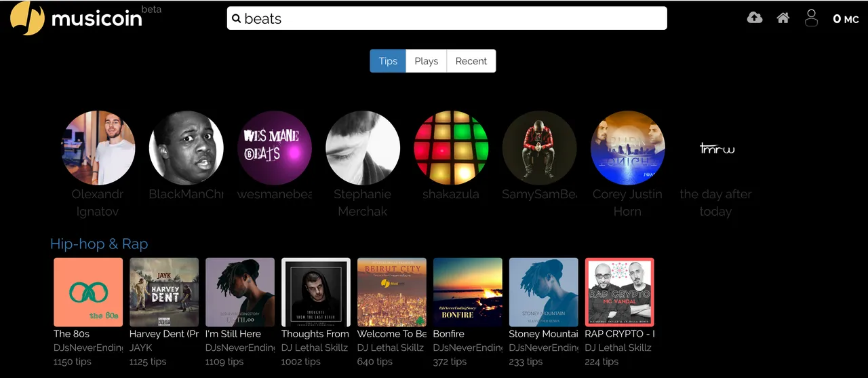Click '1150 tips' text
Viewport: 868px width, 378px height.
coord(73,362)
